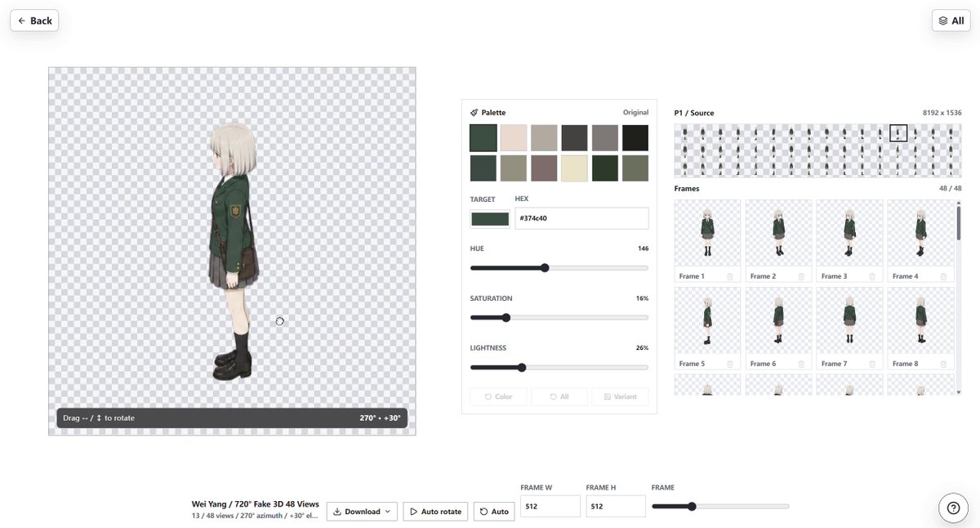
Task: Click the P1 / Source heading
Action: tap(694, 113)
